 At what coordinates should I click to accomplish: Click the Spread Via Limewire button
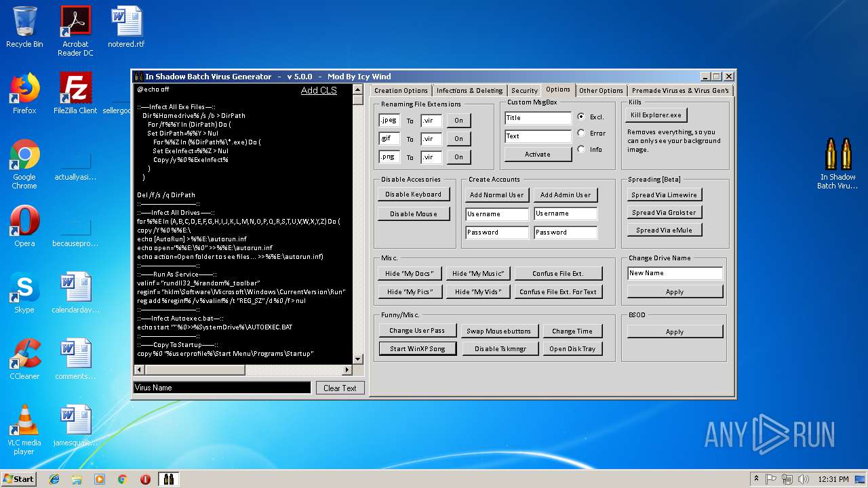click(x=664, y=195)
